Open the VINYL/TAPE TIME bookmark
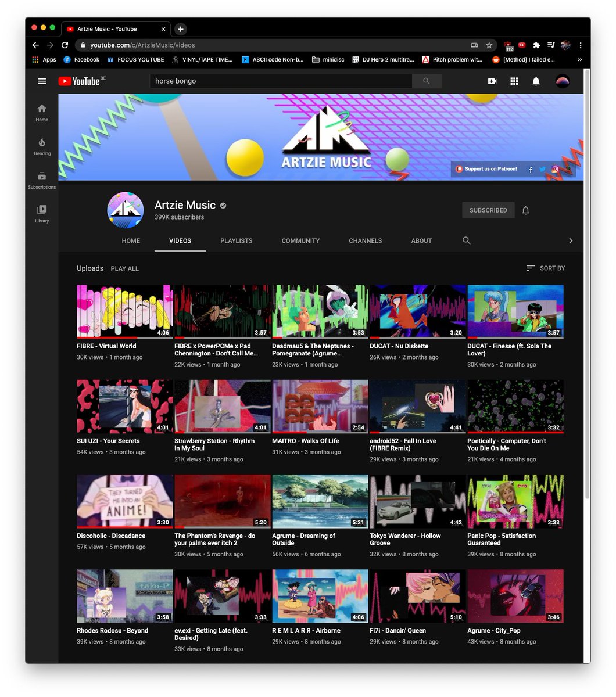This screenshot has height=697, width=616. pyautogui.click(x=202, y=59)
